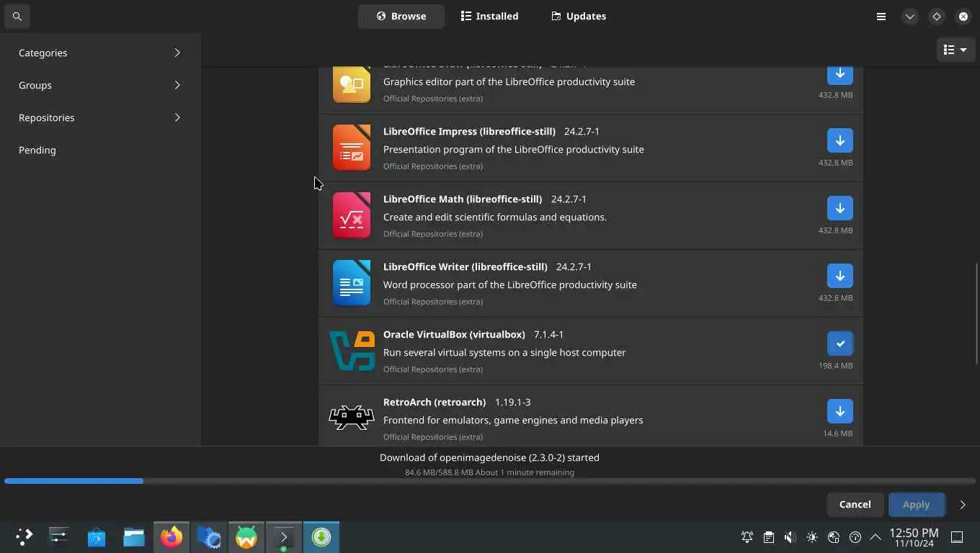Open clipboard icon in system tray
The width and height of the screenshot is (980, 553).
(769, 537)
